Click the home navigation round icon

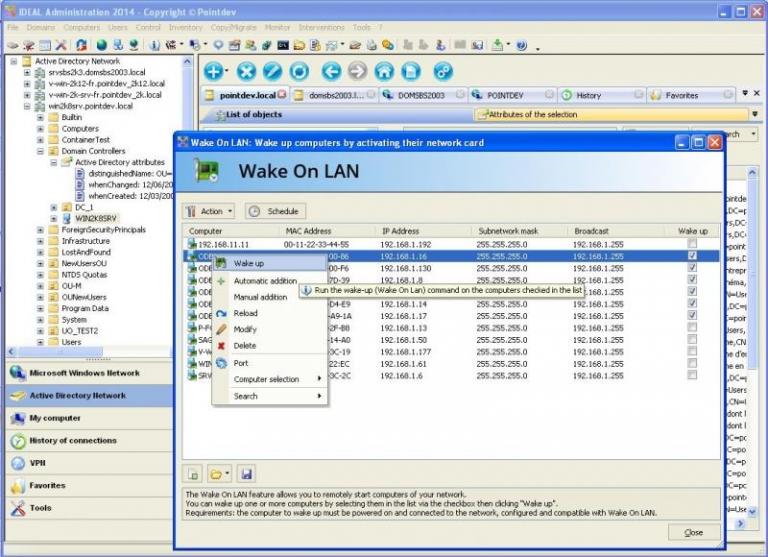(x=384, y=71)
